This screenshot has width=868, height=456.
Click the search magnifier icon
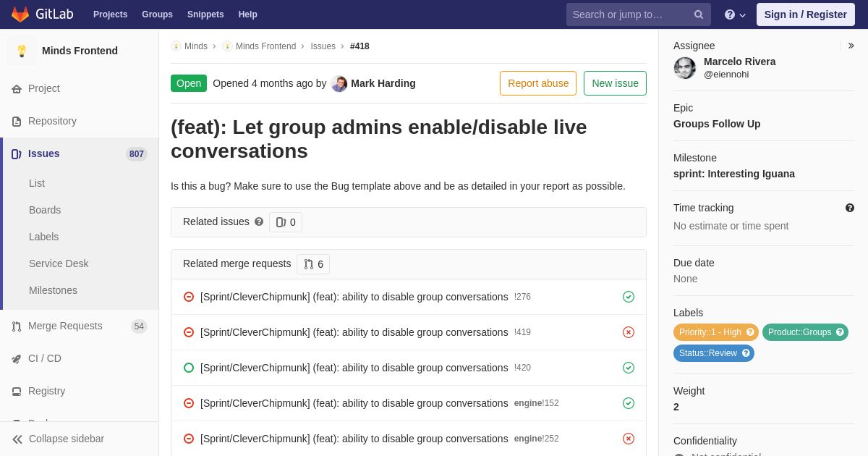(698, 14)
